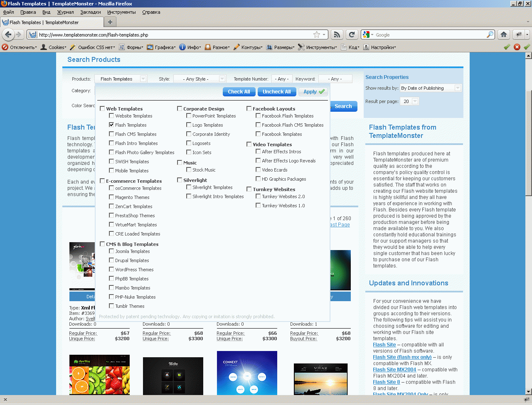The height and width of the screenshot is (405, 532).
Task: Open the Вид menu
Action: [x=46, y=12]
